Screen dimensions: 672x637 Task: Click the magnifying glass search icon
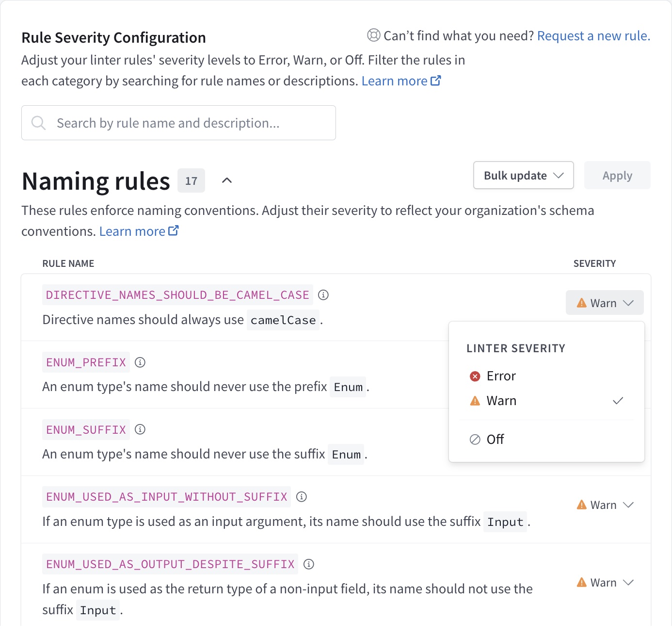38,123
